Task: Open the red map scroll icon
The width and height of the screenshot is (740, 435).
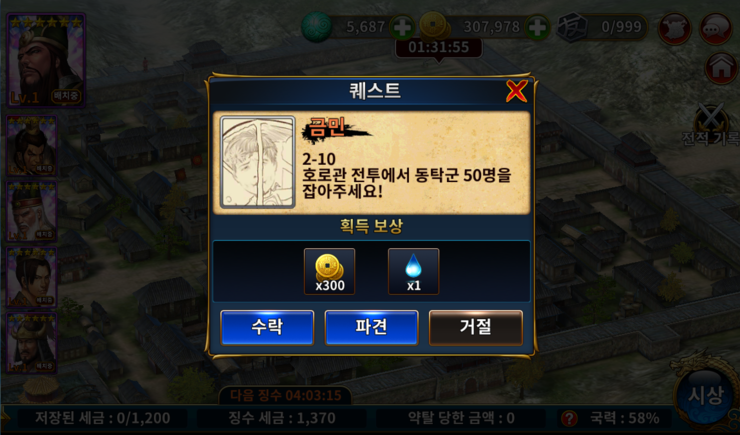Action: 674,28
